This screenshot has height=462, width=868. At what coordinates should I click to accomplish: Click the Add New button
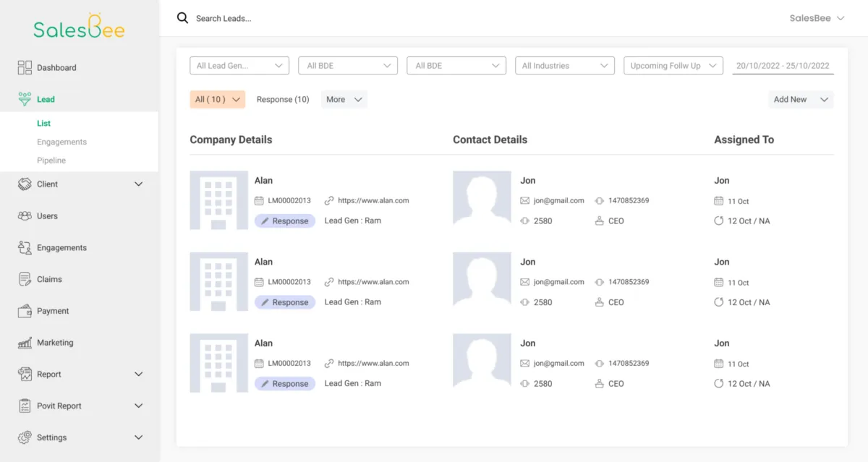coord(800,100)
